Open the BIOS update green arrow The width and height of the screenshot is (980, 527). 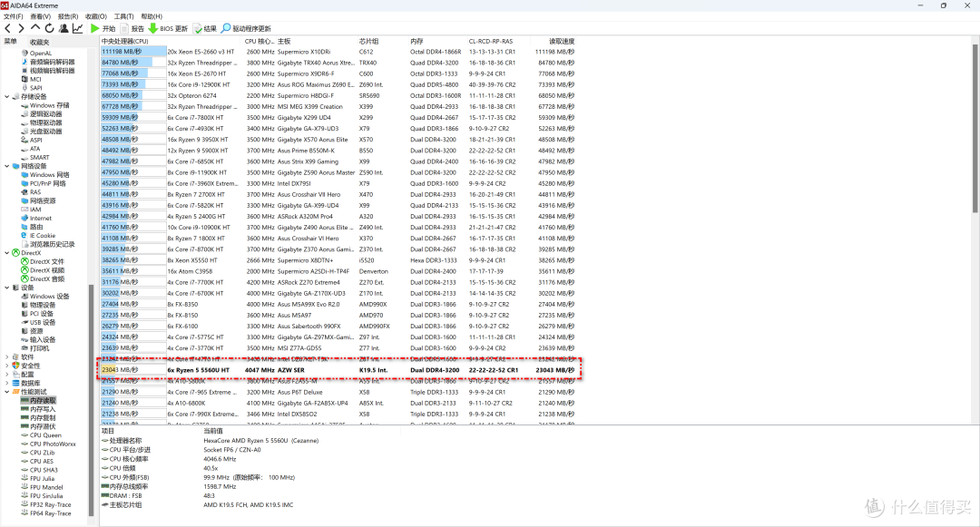tap(153, 28)
